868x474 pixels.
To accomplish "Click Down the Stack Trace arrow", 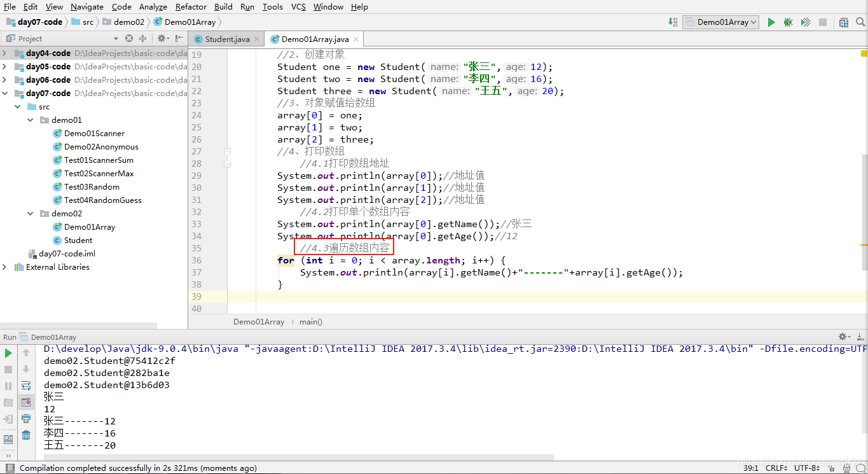I will pyautogui.click(x=26, y=369).
